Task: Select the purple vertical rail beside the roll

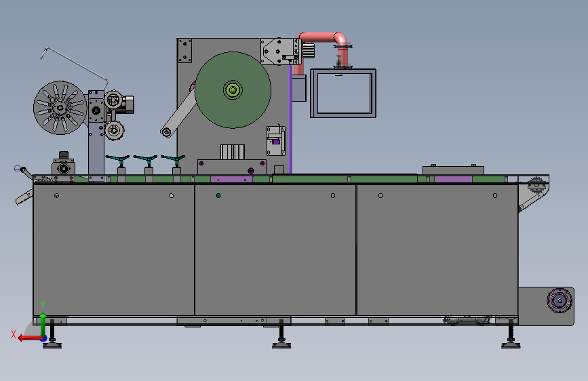Action: click(x=290, y=119)
